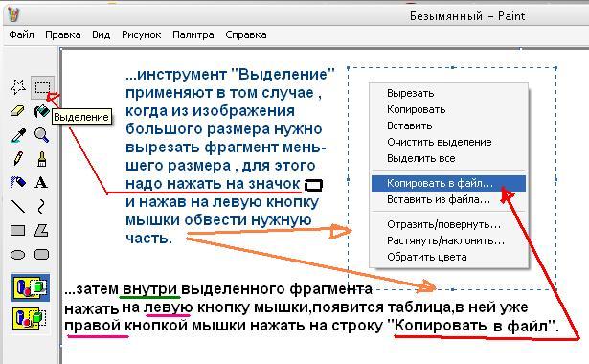Choose Отразить/повернуть… in context menu
589x364 pixels.
(448, 225)
